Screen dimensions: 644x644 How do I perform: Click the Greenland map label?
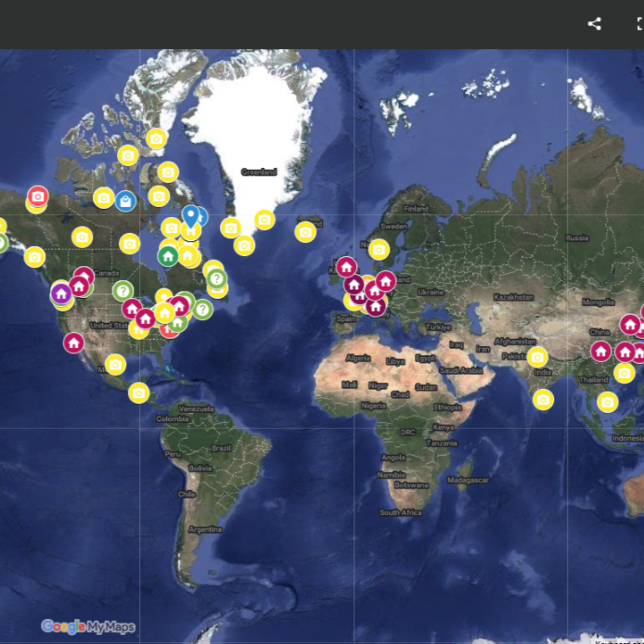point(259,172)
